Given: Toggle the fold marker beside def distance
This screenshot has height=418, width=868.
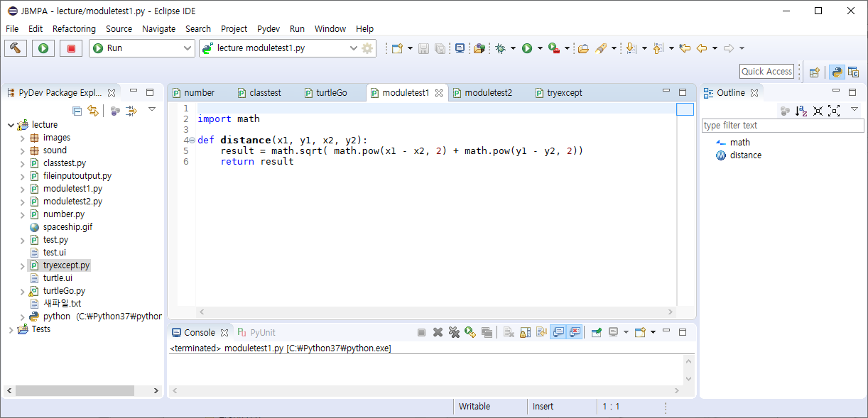Looking at the screenshot, I should coord(192,141).
